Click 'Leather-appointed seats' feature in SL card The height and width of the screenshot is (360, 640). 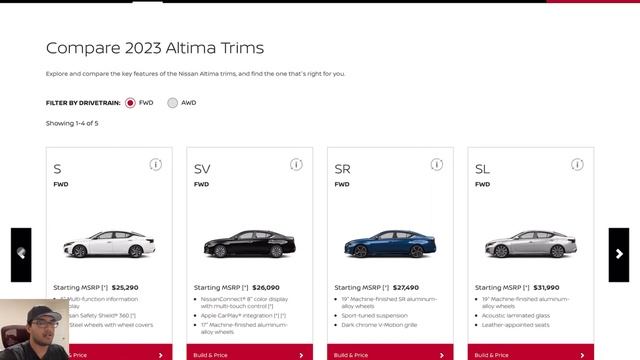(x=516, y=325)
